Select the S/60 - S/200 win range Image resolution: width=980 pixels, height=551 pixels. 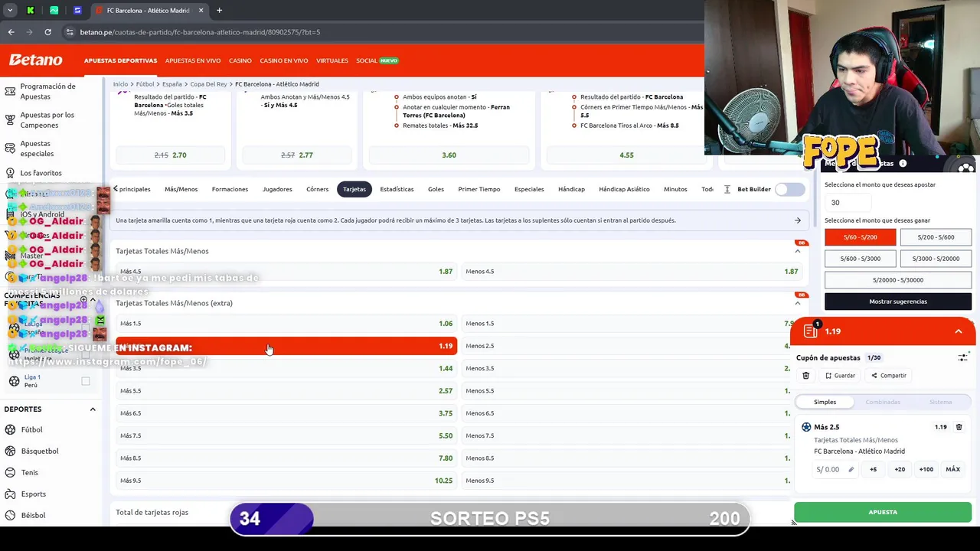tap(860, 237)
